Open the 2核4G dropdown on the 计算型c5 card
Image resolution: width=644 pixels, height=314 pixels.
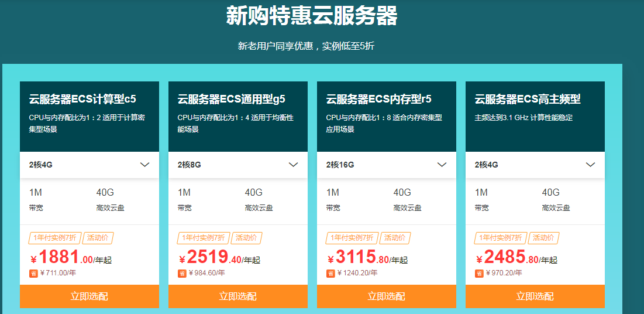89,165
